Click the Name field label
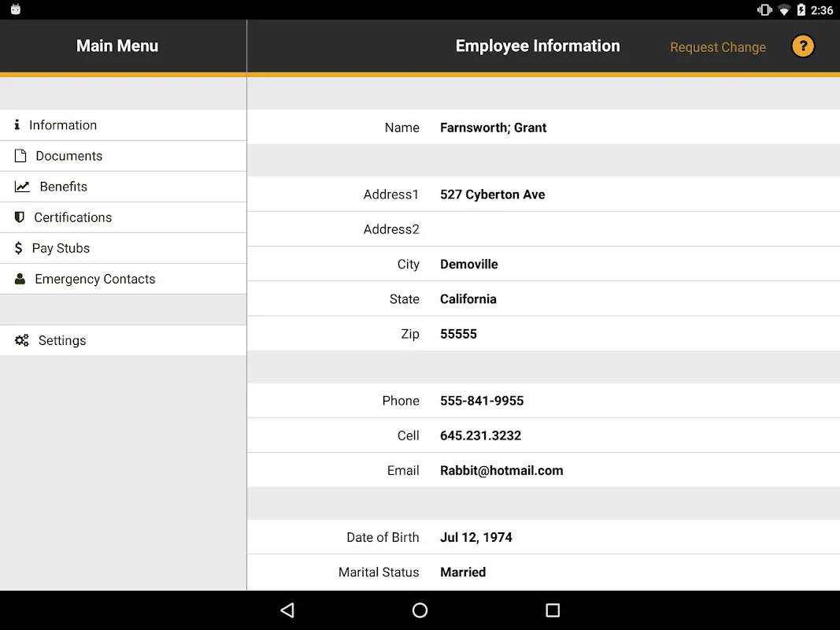The image size is (840, 630). click(401, 128)
